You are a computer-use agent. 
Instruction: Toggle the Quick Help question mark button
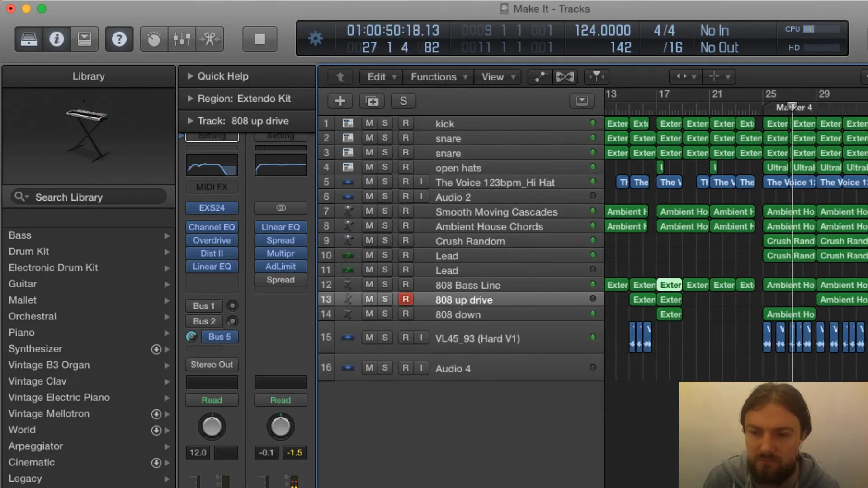coord(119,39)
